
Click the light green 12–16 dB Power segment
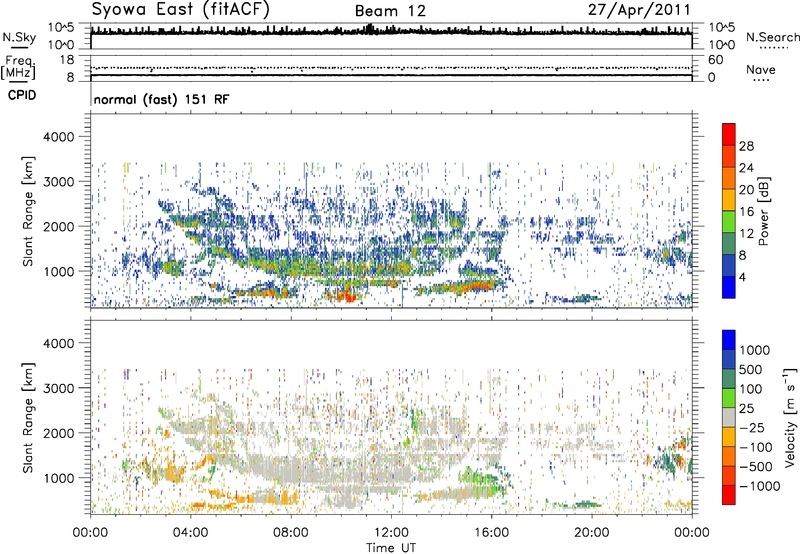[729, 221]
